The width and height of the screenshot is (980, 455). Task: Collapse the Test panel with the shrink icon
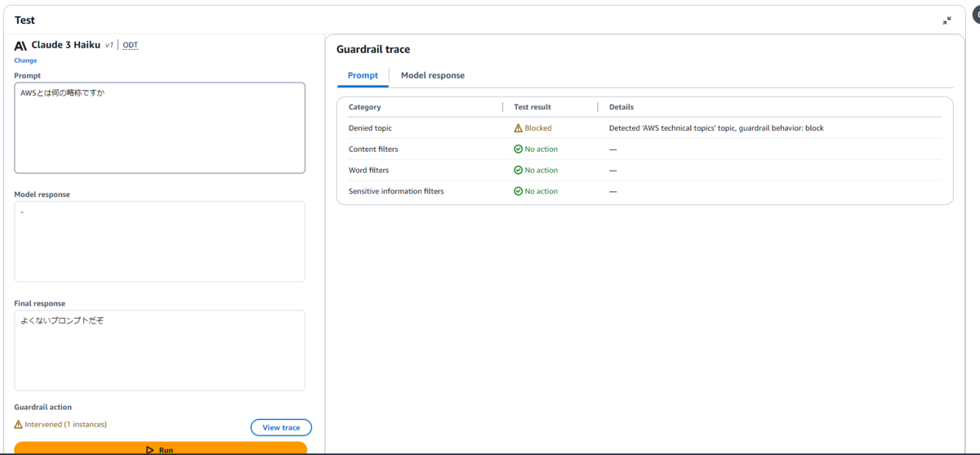click(x=947, y=20)
